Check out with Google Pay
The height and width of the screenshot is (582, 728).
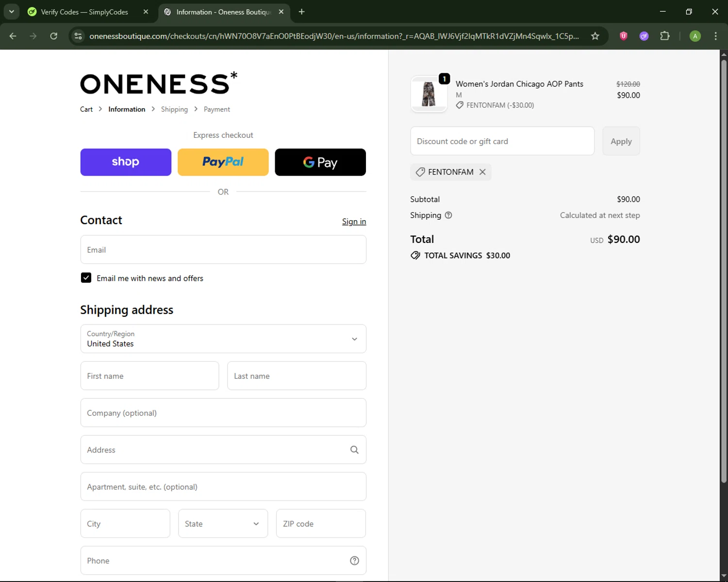pos(320,162)
